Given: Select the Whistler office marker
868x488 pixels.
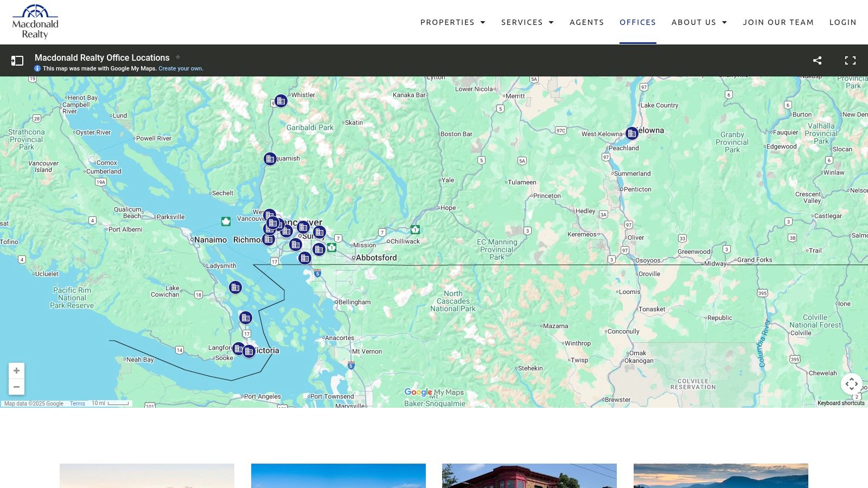Looking at the screenshot, I should point(280,100).
